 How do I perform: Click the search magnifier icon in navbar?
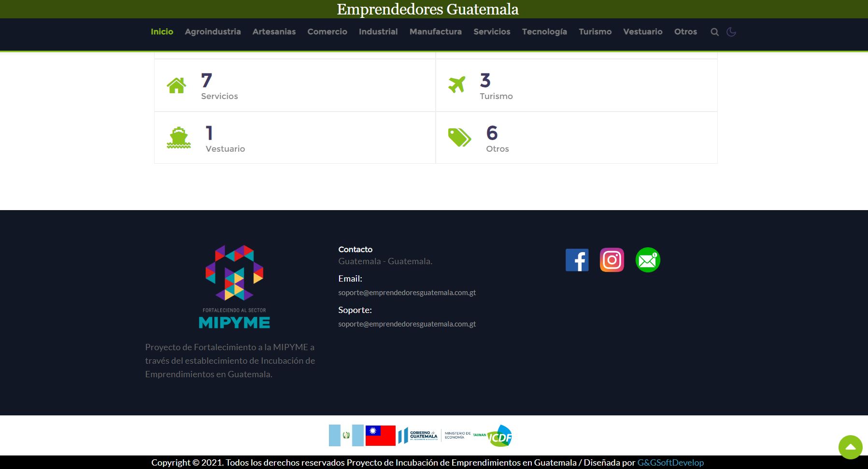[714, 32]
